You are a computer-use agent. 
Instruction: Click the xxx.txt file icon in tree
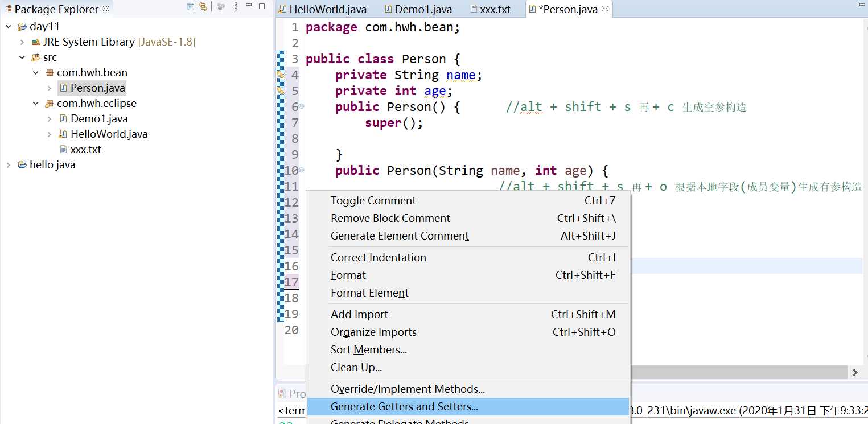63,150
